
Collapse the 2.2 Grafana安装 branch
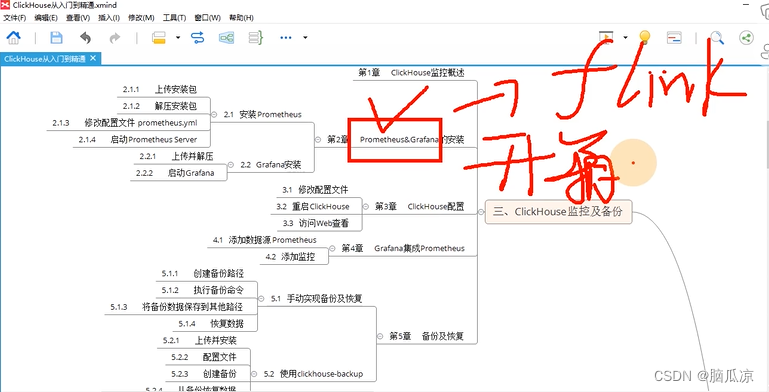(x=231, y=165)
